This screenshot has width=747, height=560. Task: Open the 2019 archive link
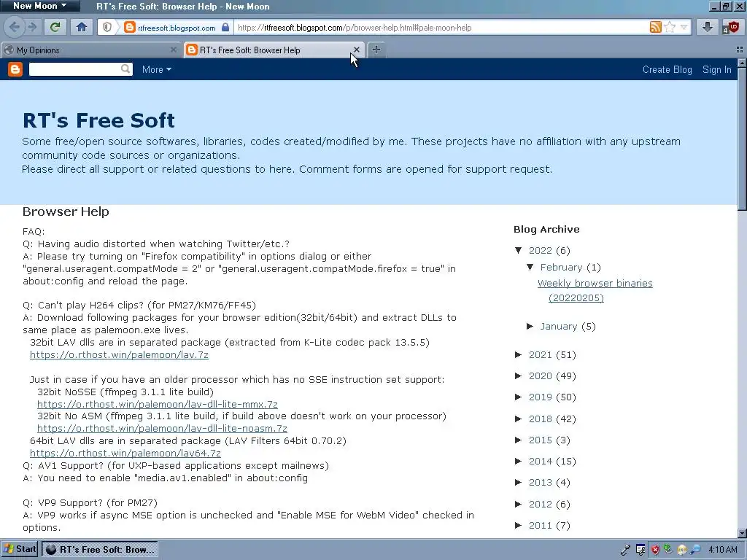[541, 397]
